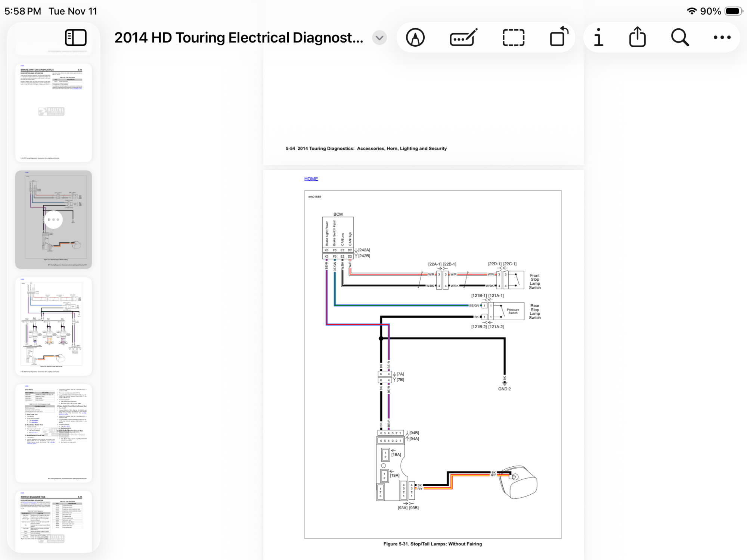Open the Share sheet
Image resolution: width=747 pixels, height=560 pixels.
tap(637, 37)
